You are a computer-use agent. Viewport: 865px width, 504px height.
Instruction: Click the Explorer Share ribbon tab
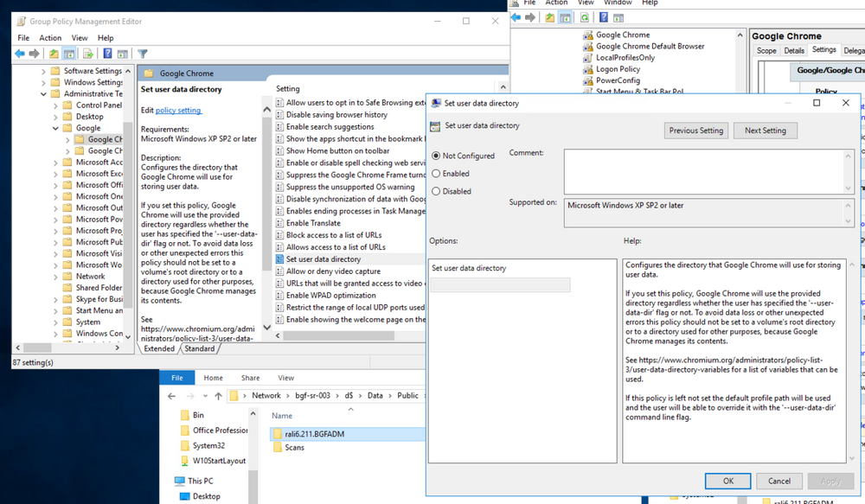[251, 378]
